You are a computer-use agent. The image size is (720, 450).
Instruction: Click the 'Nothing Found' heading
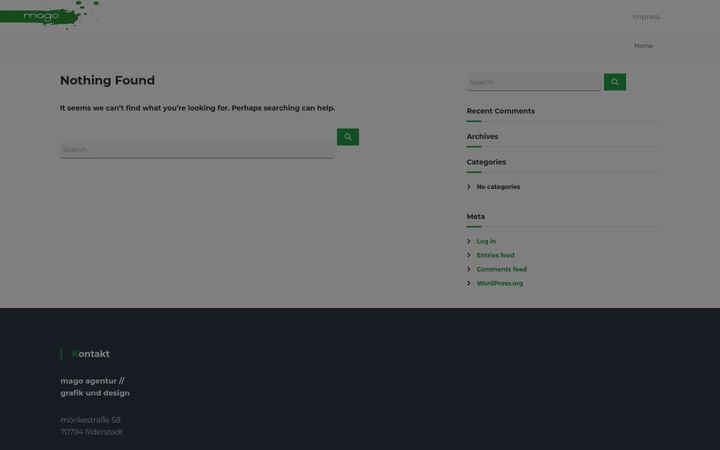107,80
